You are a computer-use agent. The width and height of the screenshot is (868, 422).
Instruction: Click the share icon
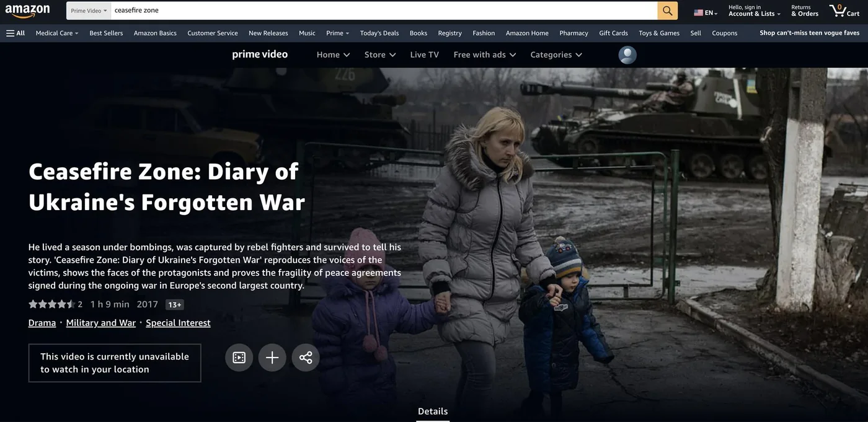tap(306, 358)
